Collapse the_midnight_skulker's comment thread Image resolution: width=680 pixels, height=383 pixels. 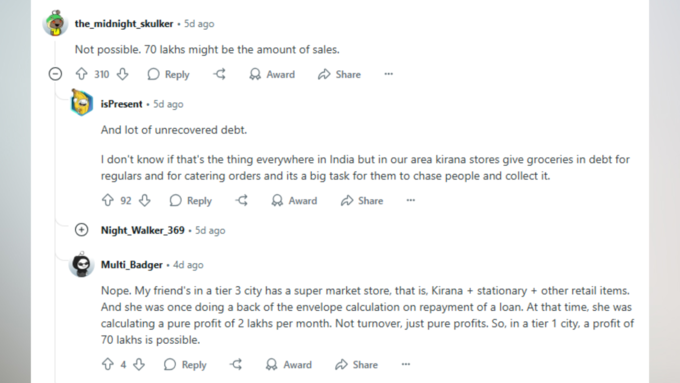pyautogui.click(x=55, y=74)
